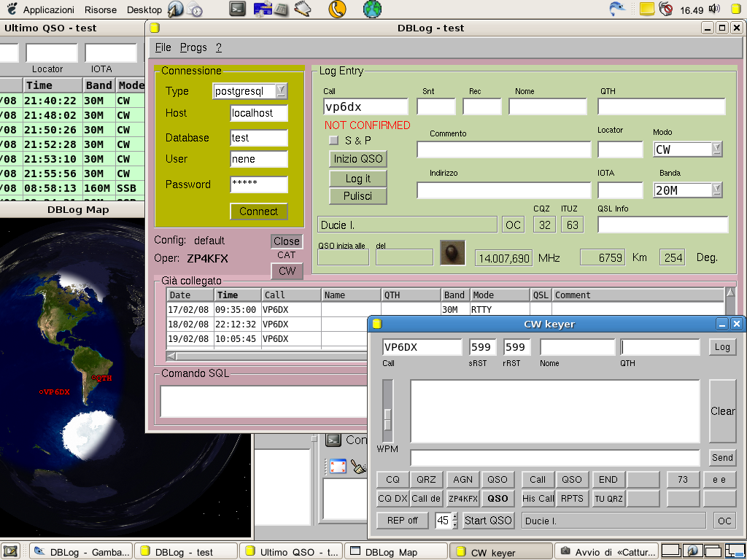747x560 pixels.
Task: Toggle the S & P checkbox
Action: pos(334,140)
